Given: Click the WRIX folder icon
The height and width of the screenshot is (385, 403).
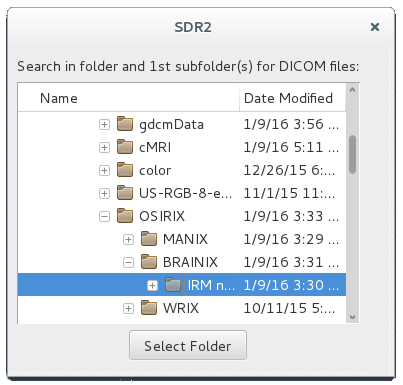Looking at the screenshot, I should coord(149,308).
